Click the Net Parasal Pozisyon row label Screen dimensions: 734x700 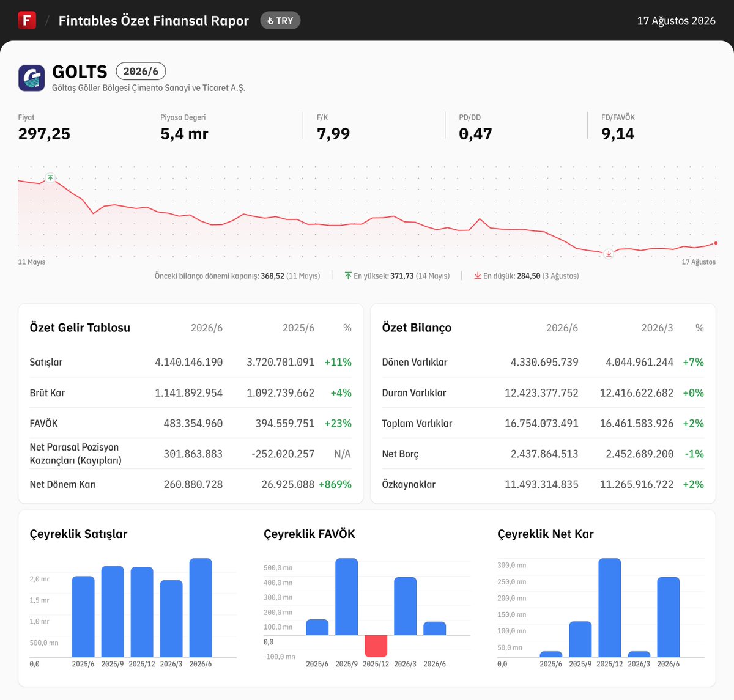tap(75, 454)
